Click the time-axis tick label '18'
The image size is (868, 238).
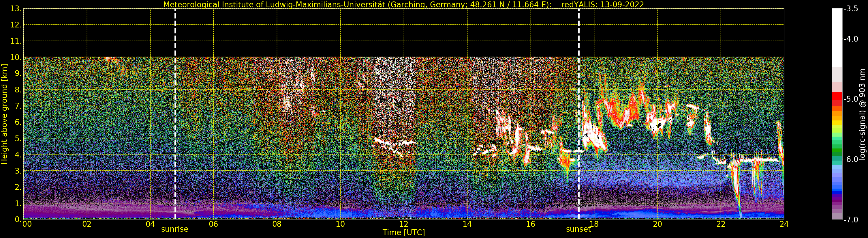pos(594,224)
